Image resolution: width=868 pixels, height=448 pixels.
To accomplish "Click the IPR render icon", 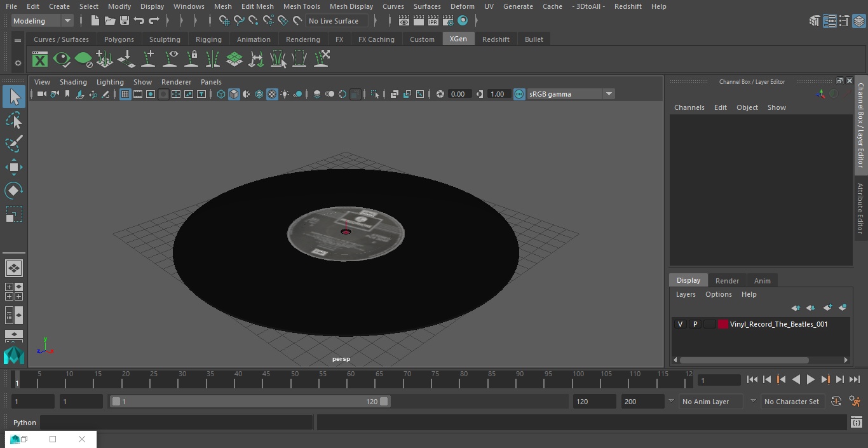I will pyautogui.click(x=433, y=21).
